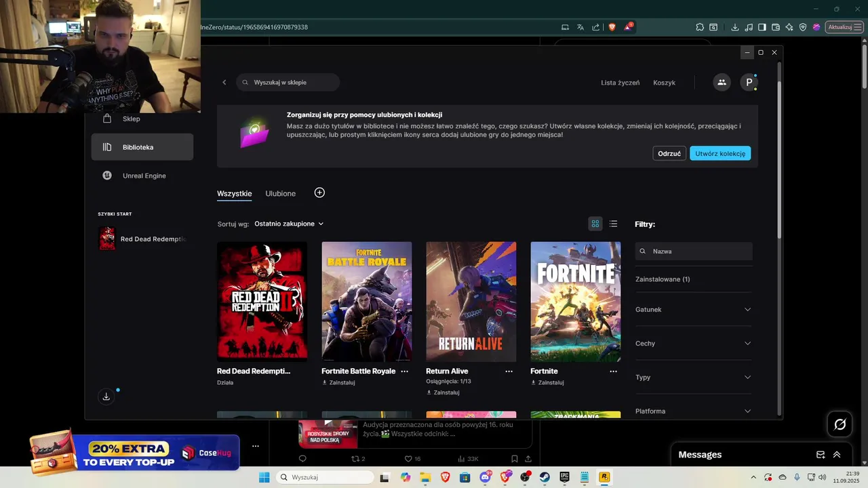Launch Red Dead Redemption from Szybki Start
This screenshot has height=488, width=868.
coord(142,239)
